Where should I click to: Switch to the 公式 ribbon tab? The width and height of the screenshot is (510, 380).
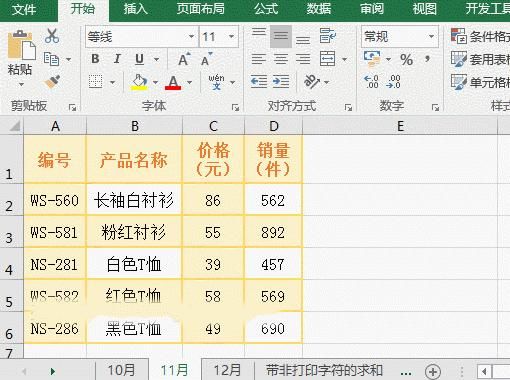tap(266, 9)
